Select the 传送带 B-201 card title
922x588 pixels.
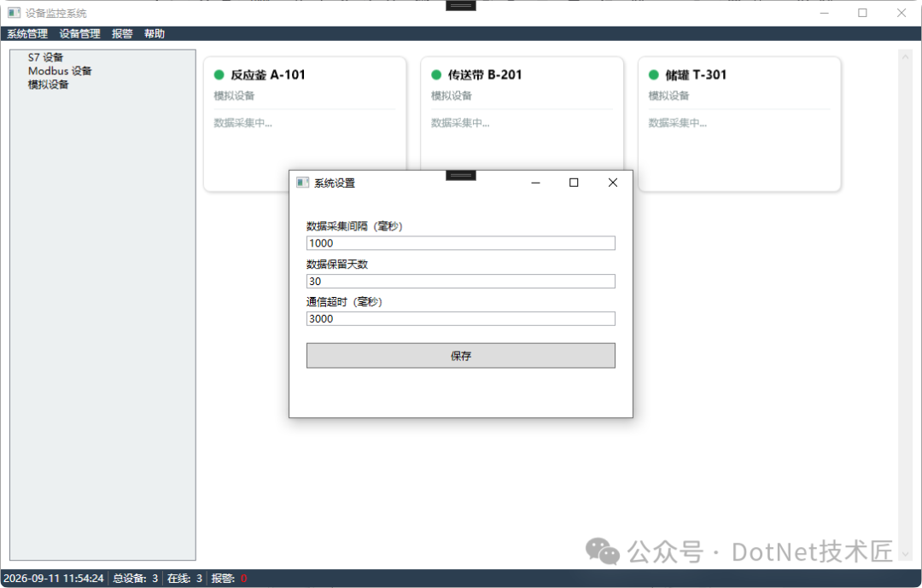[x=485, y=75]
